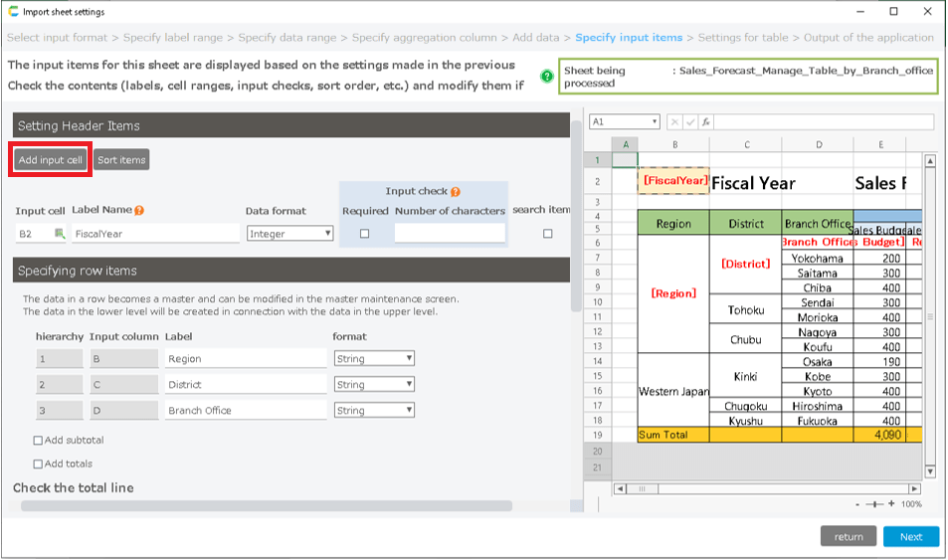Click the cell picker icon beside B2

pos(60,234)
